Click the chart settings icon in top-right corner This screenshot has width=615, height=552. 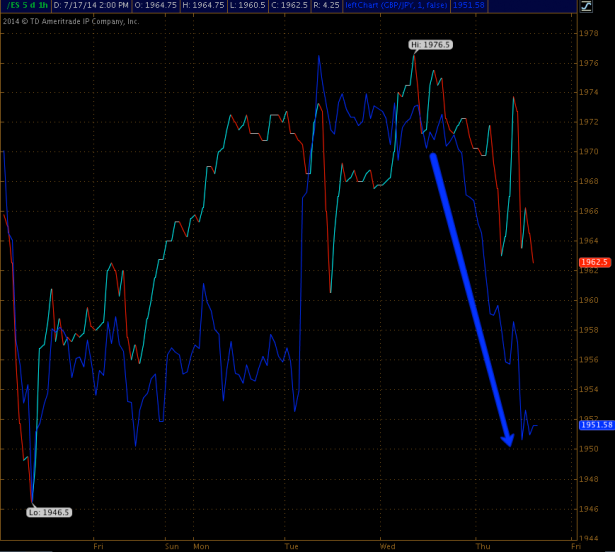point(585,6)
